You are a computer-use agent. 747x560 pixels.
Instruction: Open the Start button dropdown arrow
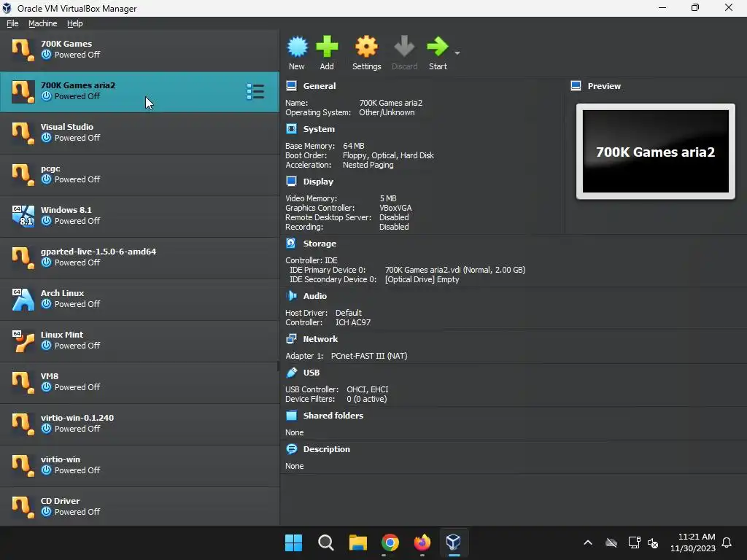click(457, 52)
